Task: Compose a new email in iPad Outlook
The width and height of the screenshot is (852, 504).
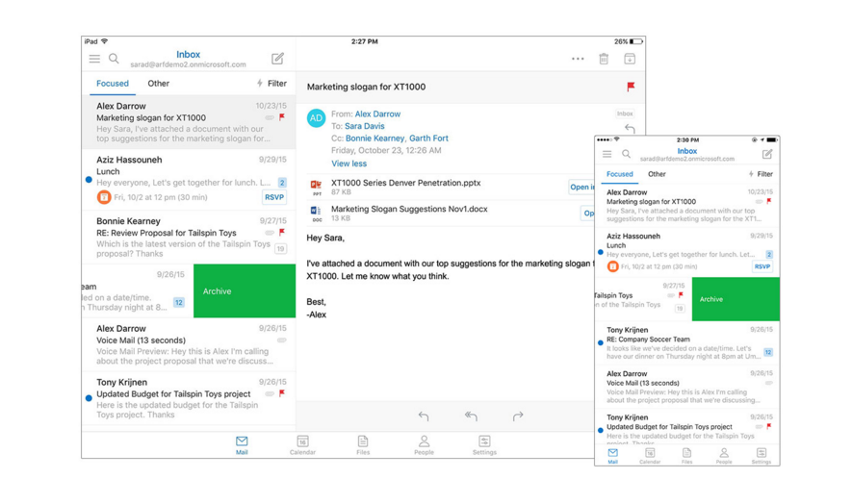Action: [277, 58]
